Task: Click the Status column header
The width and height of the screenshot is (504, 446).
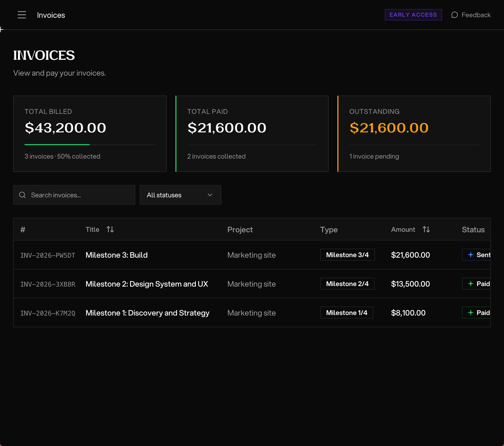Action: (473, 230)
